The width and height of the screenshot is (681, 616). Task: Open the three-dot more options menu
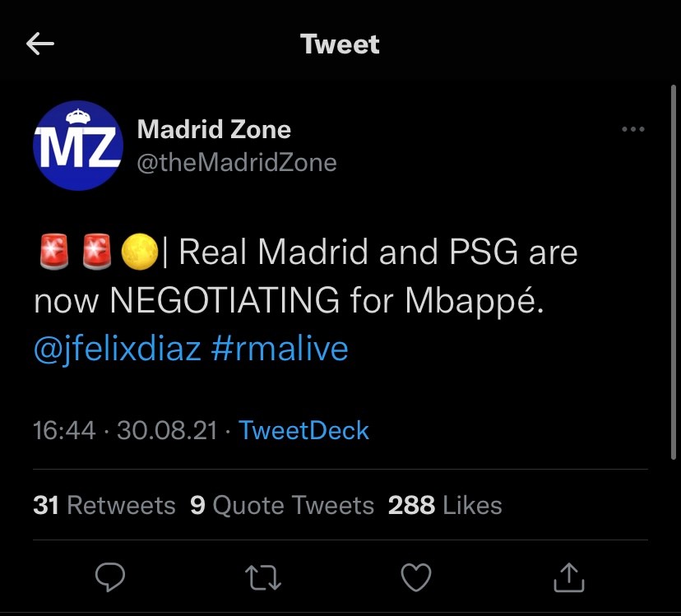pos(632,130)
